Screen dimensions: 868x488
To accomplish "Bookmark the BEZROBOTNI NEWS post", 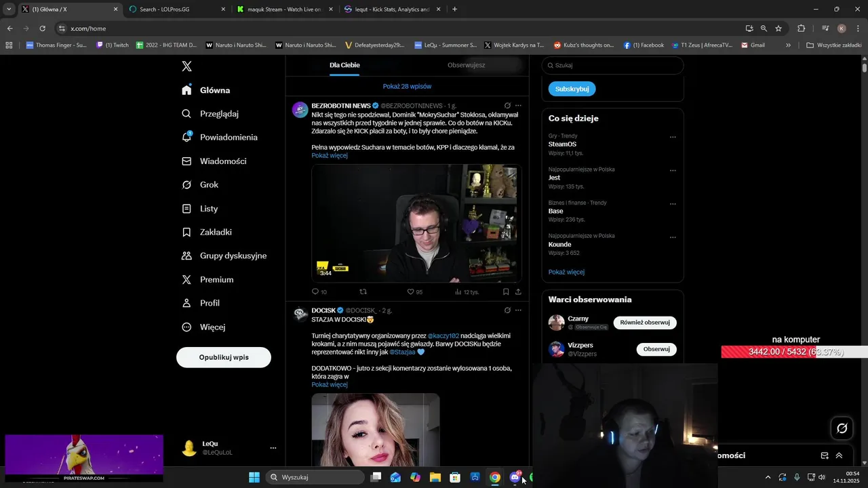I will [506, 292].
